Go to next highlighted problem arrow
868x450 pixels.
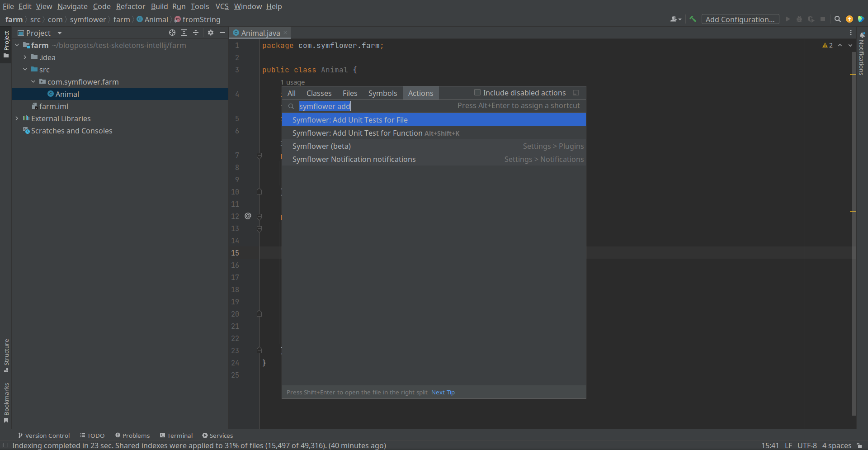[850, 45]
